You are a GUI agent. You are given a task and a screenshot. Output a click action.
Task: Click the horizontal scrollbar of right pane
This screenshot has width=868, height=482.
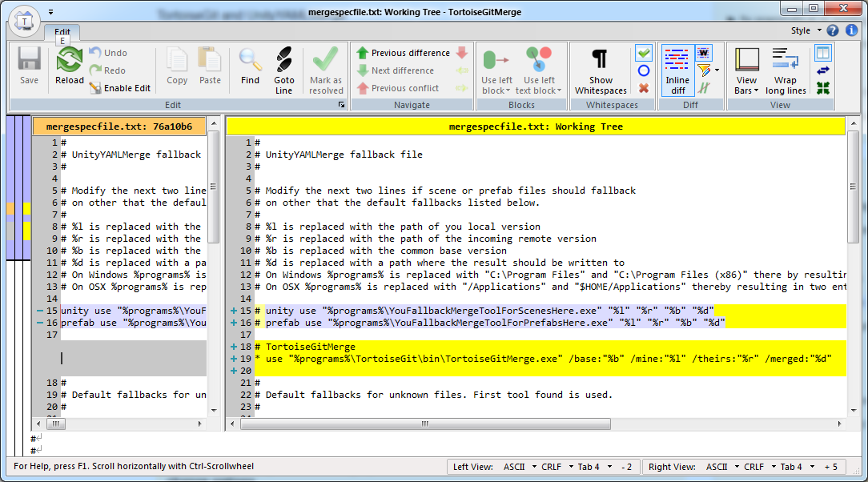tap(425, 424)
